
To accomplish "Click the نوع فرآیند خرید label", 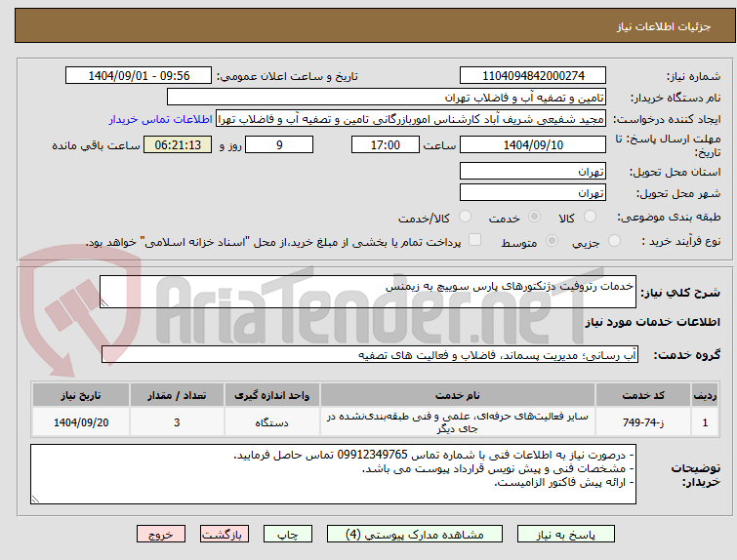I will 681,242.
